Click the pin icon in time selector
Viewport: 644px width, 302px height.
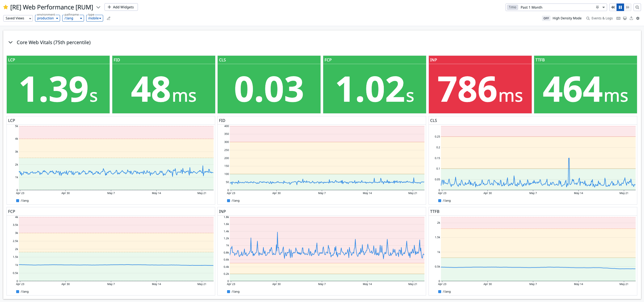[597, 7]
